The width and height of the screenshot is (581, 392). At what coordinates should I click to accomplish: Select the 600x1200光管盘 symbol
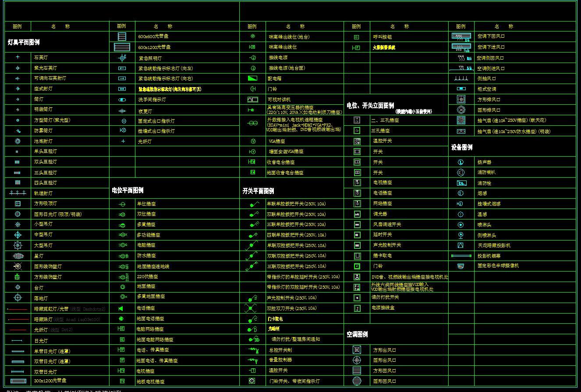pos(122,47)
